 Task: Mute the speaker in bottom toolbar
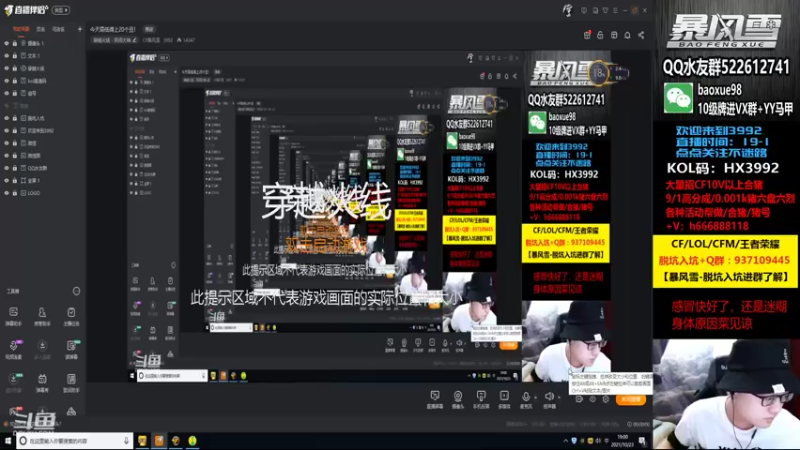[x=548, y=398]
